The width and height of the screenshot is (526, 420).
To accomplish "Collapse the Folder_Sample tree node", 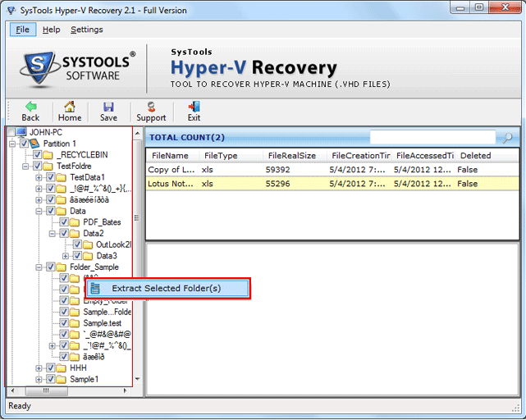I will [39, 267].
